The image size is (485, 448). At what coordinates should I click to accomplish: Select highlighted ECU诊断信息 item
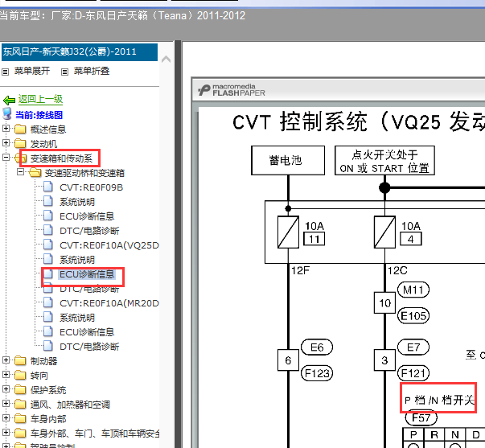[87, 274]
